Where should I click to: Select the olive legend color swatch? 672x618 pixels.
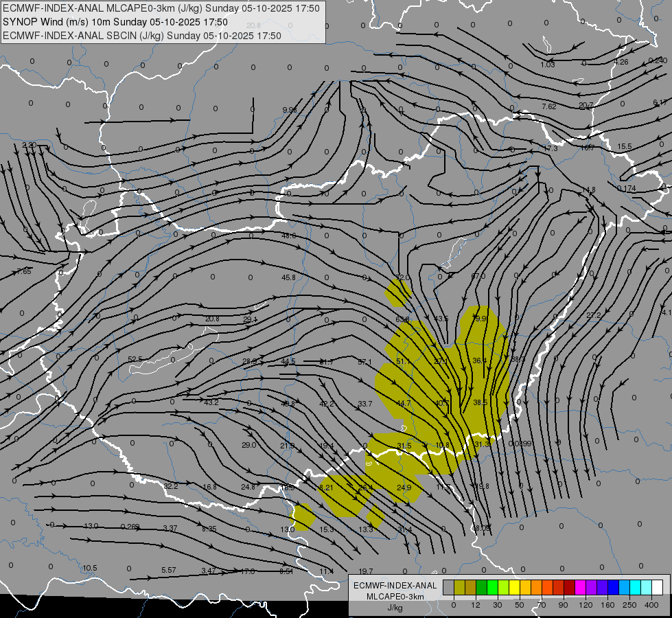459,587
